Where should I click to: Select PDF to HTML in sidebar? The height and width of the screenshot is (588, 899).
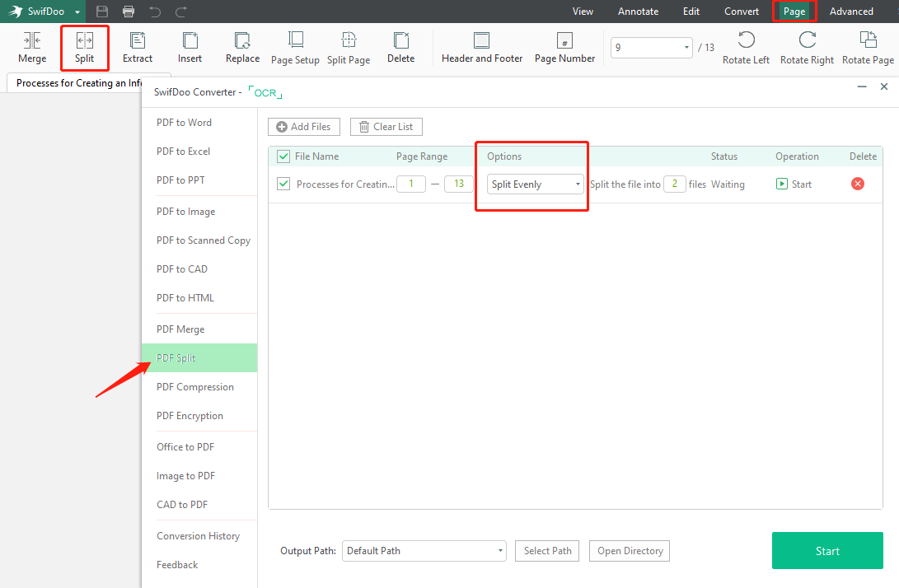pyautogui.click(x=185, y=298)
